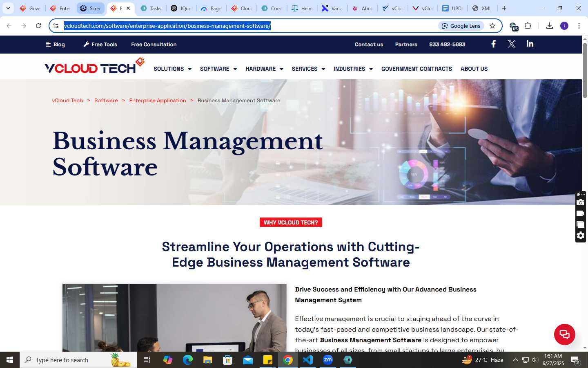This screenshot has width=588, height=368.
Task: Open the tab search dropdown arrow
Action: coord(8,8)
